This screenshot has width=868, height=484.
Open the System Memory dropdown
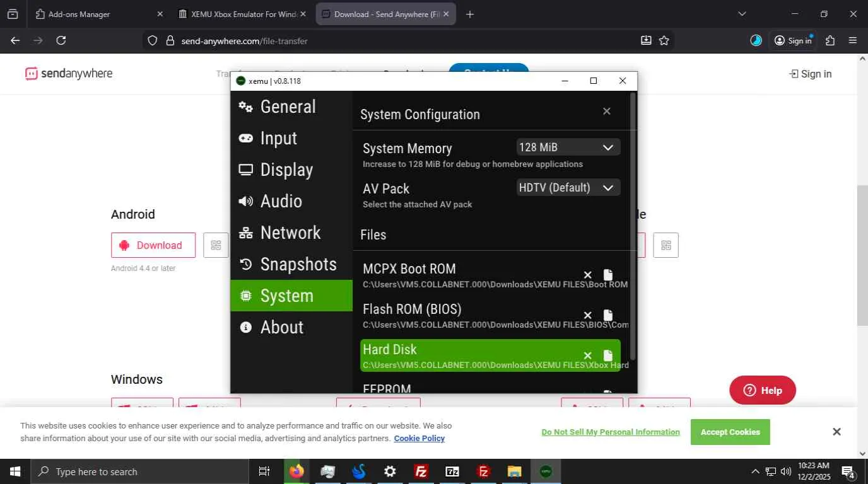[x=568, y=147]
